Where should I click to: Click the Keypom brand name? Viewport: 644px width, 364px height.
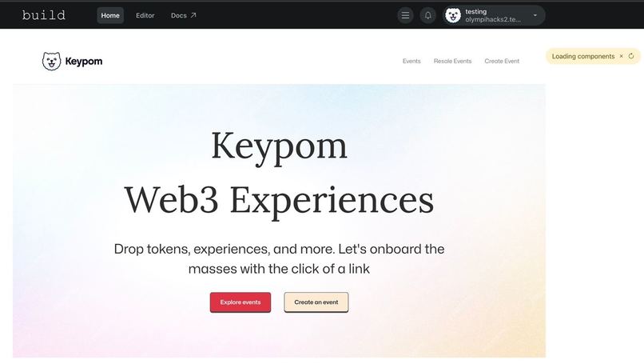tap(84, 62)
